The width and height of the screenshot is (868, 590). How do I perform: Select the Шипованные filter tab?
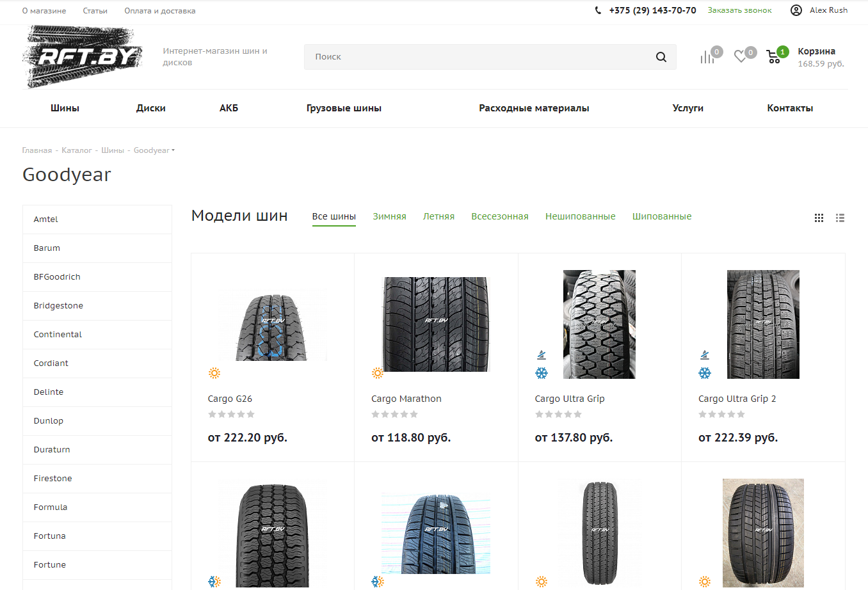tap(662, 216)
